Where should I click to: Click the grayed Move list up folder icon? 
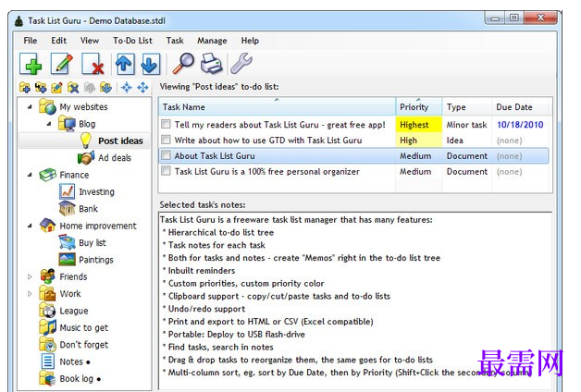[x=90, y=88]
